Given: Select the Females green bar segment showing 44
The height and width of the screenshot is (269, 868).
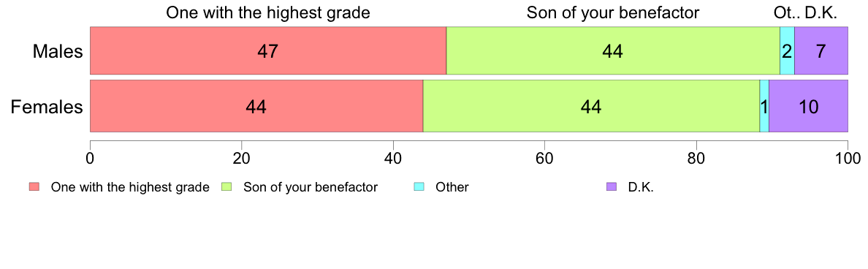Looking at the screenshot, I should pyautogui.click(x=591, y=106).
